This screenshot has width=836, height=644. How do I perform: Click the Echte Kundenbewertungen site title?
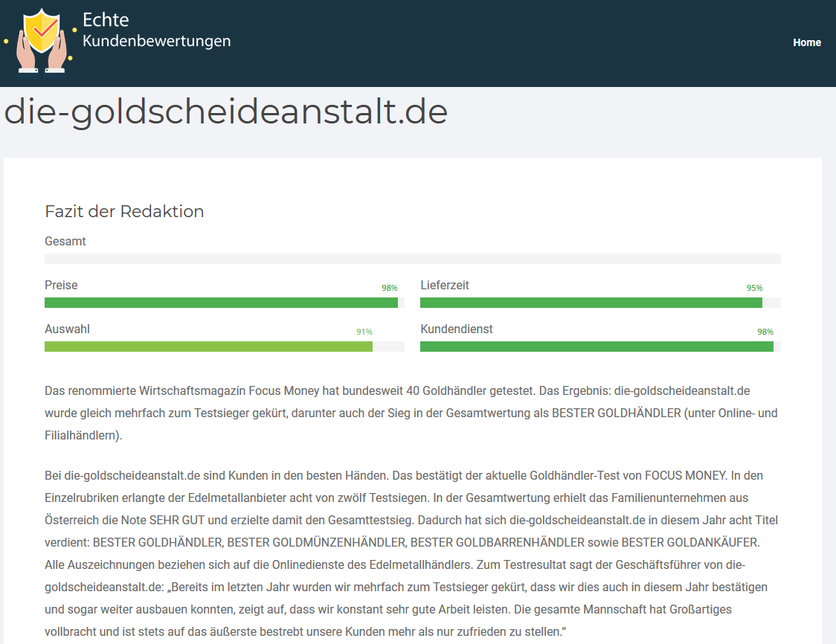pyautogui.click(x=156, y=30)
